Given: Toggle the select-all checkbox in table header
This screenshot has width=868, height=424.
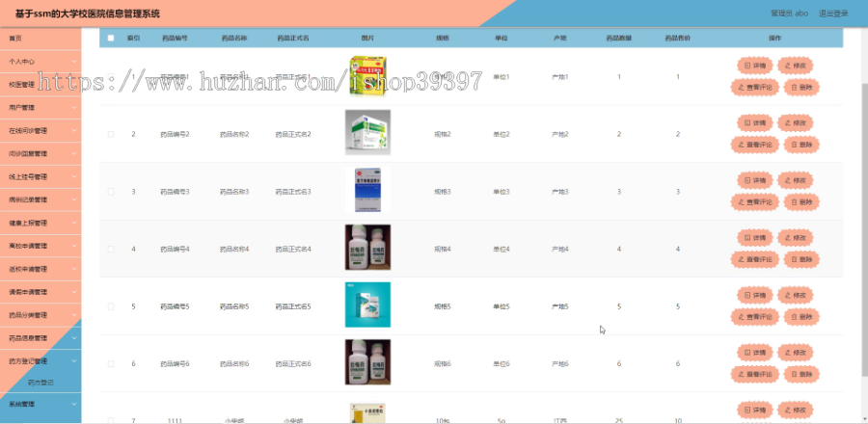Looking at the screenshot, I should coord(111,39).
